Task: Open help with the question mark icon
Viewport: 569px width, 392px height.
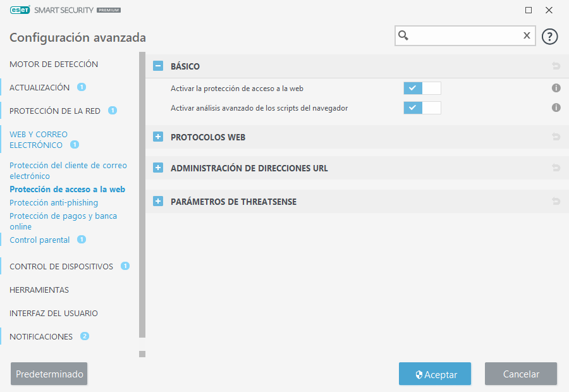Action: 549,37
